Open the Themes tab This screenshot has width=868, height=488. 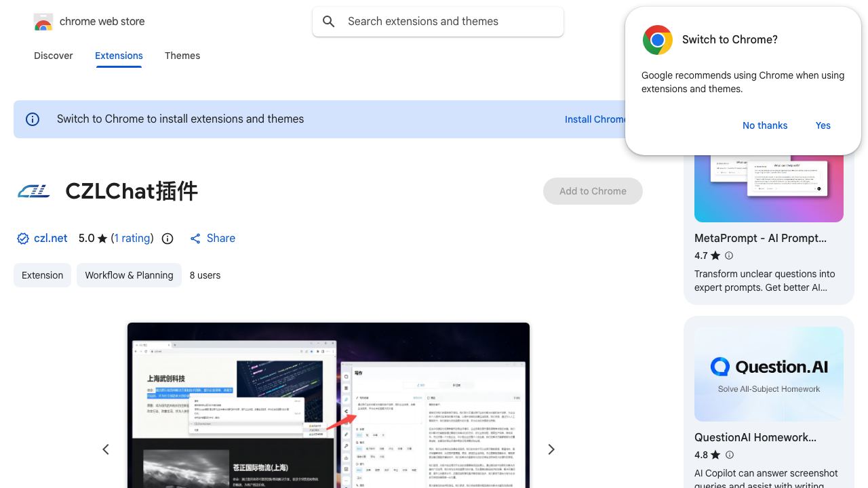[x=182, y=56]
